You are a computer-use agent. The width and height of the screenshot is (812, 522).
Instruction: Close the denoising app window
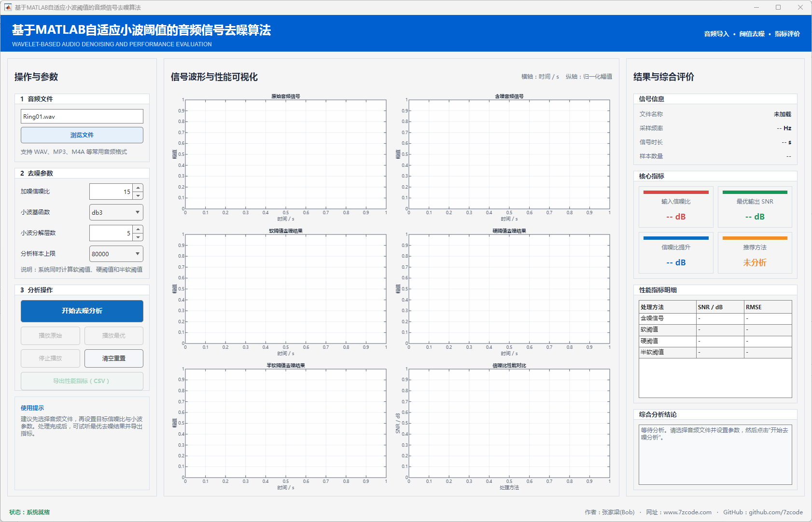[x=800, y=7]
